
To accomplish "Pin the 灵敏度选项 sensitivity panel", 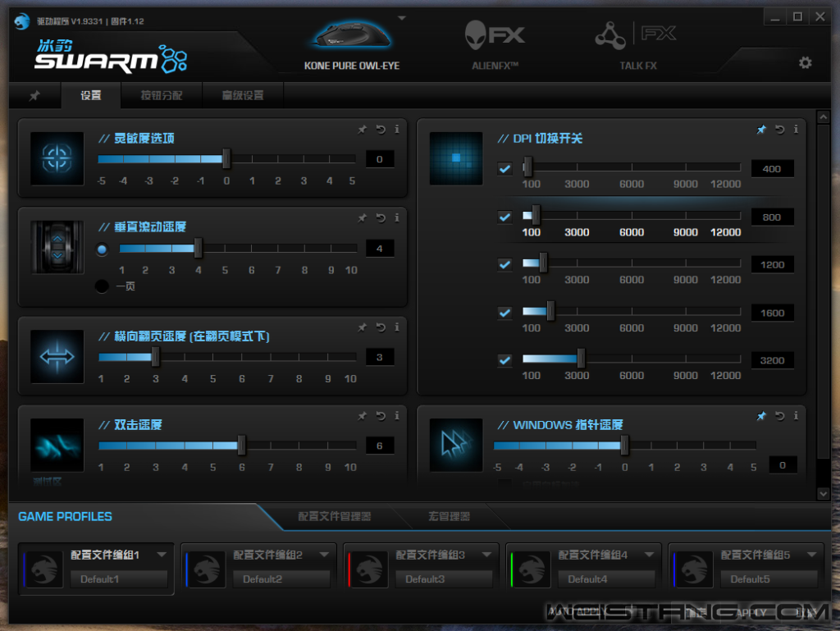I will click(362, 129).
